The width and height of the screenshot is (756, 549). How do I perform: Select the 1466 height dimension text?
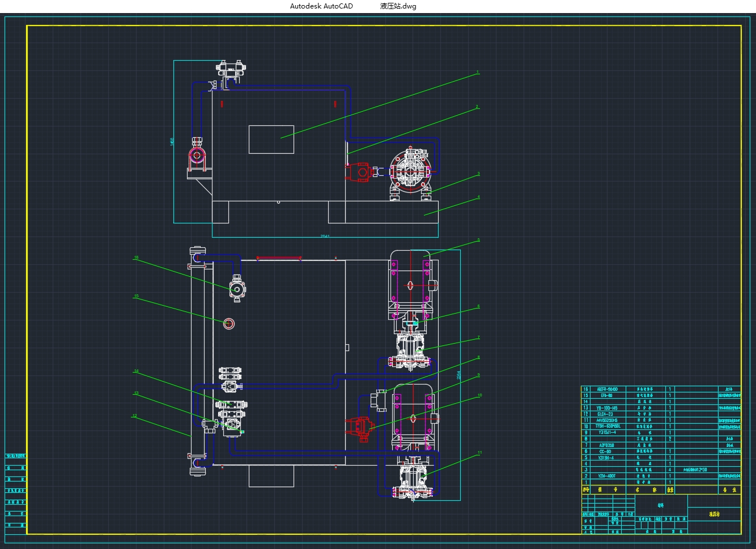pos(172,142)
